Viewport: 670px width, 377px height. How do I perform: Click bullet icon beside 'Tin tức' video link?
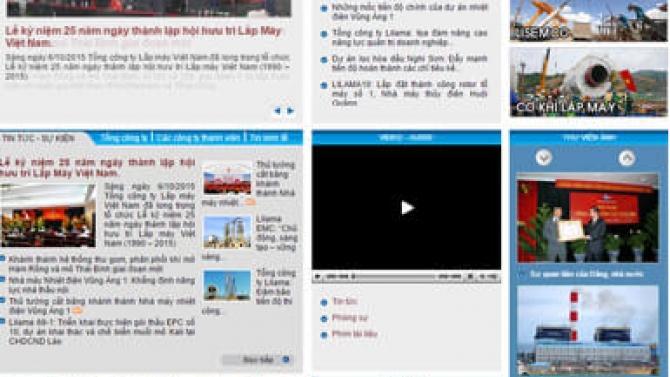(324, 302)
